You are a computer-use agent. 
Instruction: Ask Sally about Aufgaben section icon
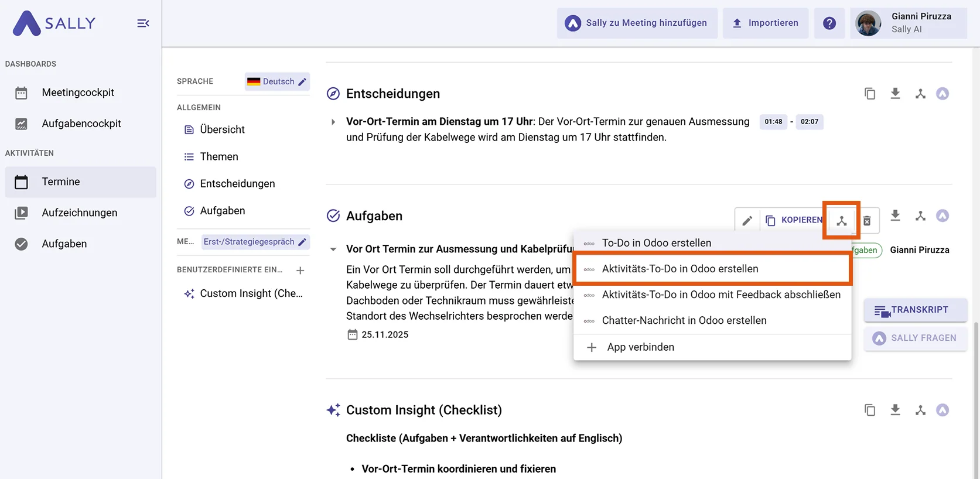pos(943,216)
